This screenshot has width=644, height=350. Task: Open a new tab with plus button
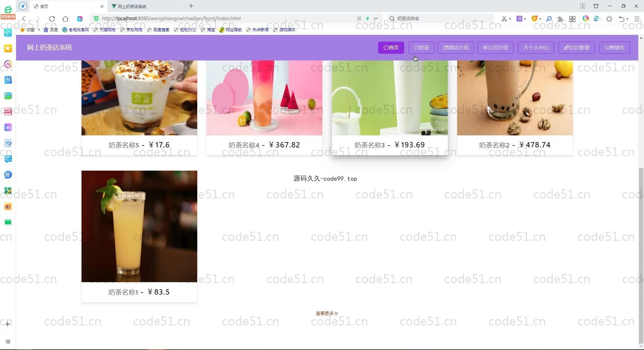tap(191, 6)
